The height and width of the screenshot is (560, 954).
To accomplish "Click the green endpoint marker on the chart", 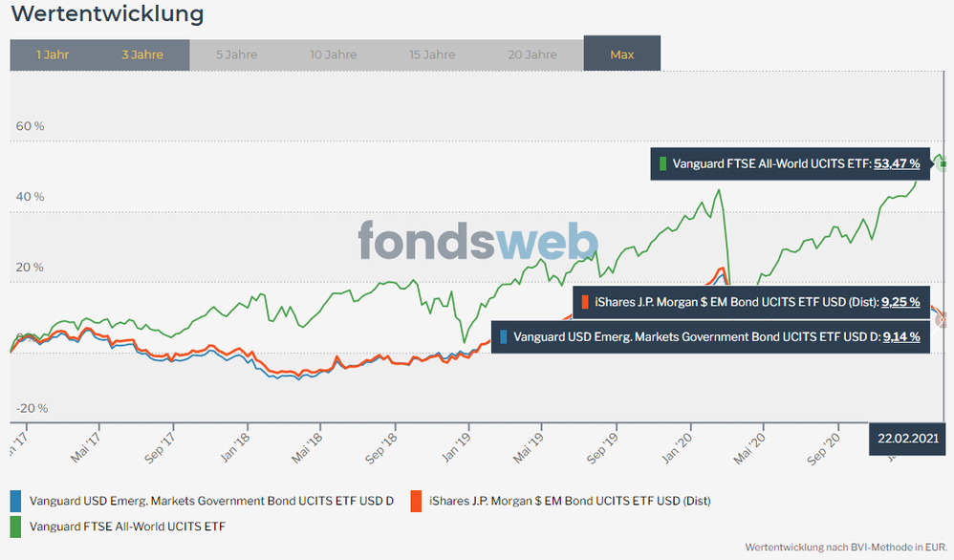I will [945, 164].
